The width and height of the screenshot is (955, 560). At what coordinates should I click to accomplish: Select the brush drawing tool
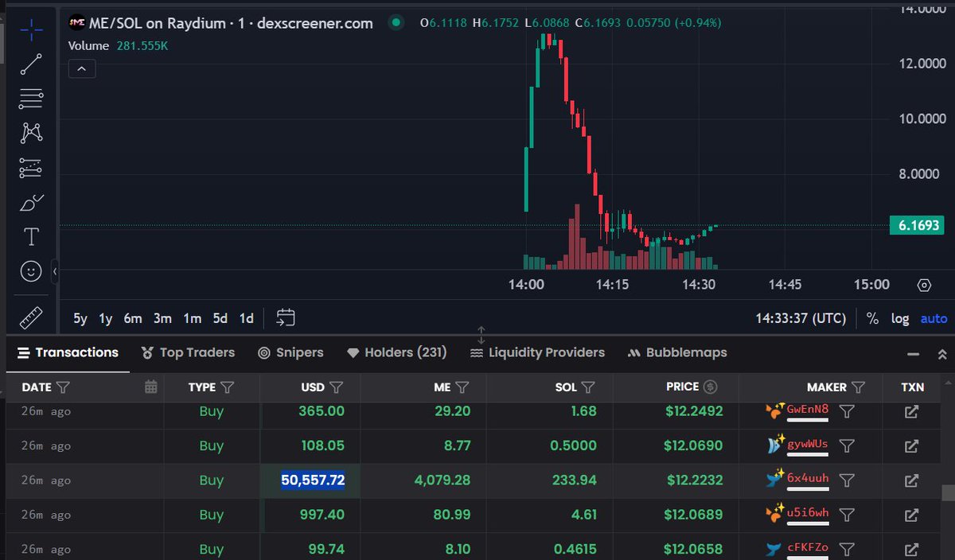[31, 202]
